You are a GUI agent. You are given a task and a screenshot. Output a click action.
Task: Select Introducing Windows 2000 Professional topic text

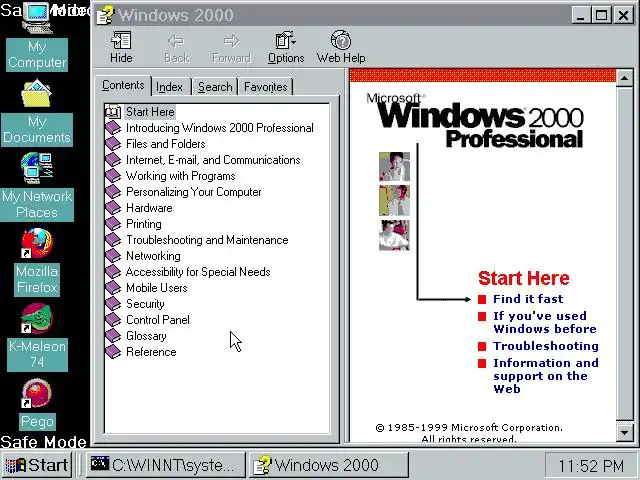pyautogui.click(x=220, y=128)
